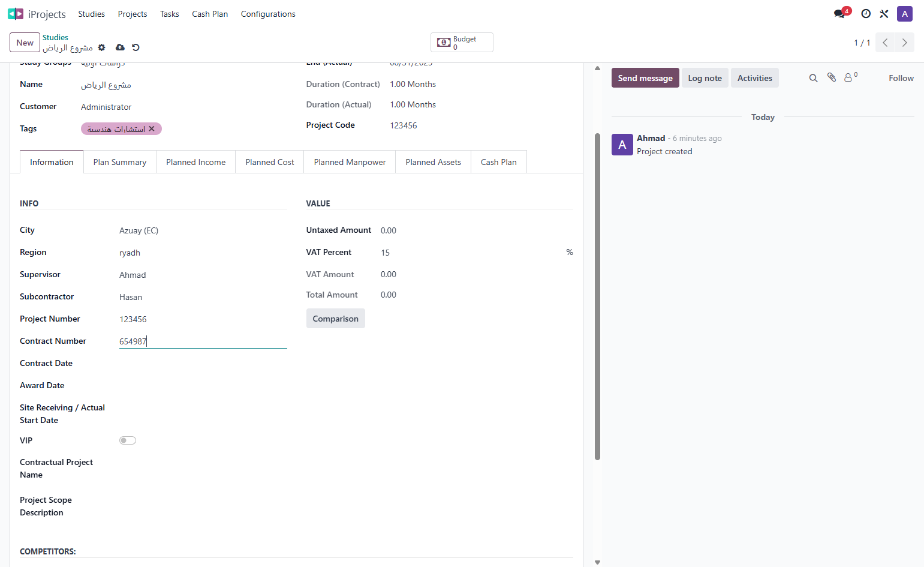Viewport: 924px width, 567px height.
Task: Go to the next record arrow
Action: click(905, 43)
